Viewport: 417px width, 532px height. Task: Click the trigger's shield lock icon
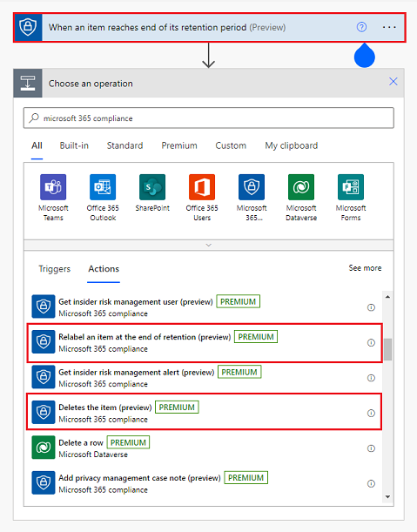point(28,28)
